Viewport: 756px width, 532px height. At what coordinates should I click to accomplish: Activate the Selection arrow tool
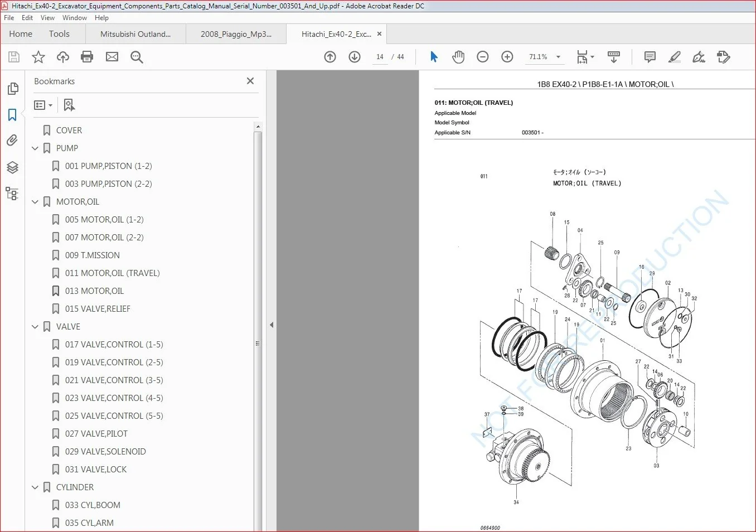(x=434, y=57)
